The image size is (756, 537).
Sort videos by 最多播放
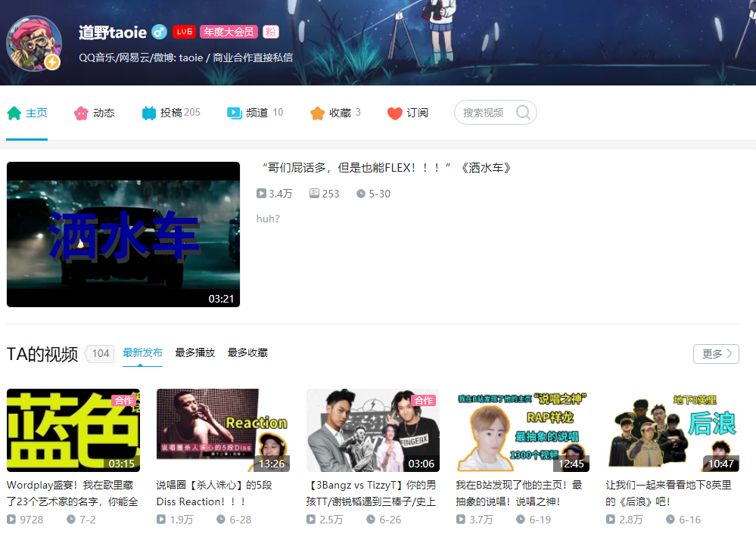(x=194, y=352)
